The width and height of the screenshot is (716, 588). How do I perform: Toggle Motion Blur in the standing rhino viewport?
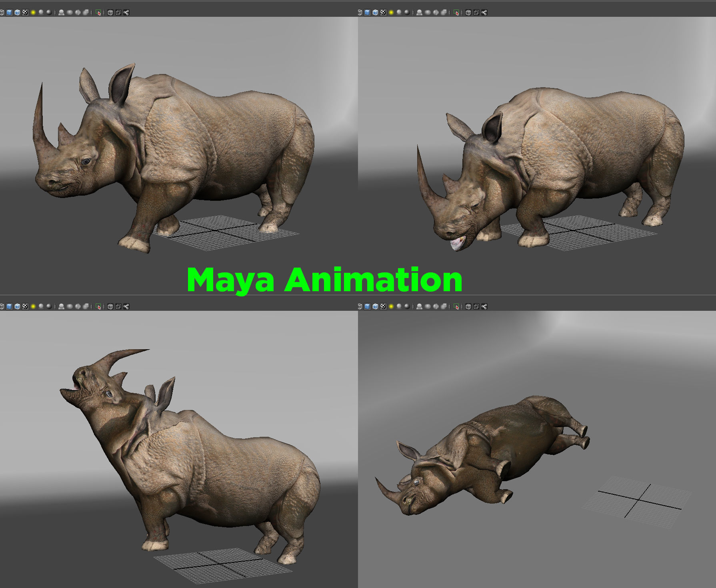(x=70, y=12)
